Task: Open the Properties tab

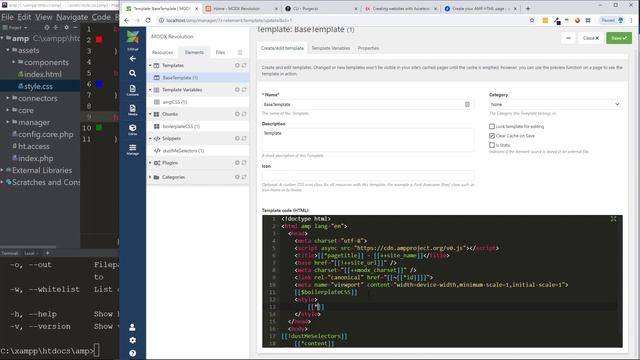Action: tap(368, 48)
